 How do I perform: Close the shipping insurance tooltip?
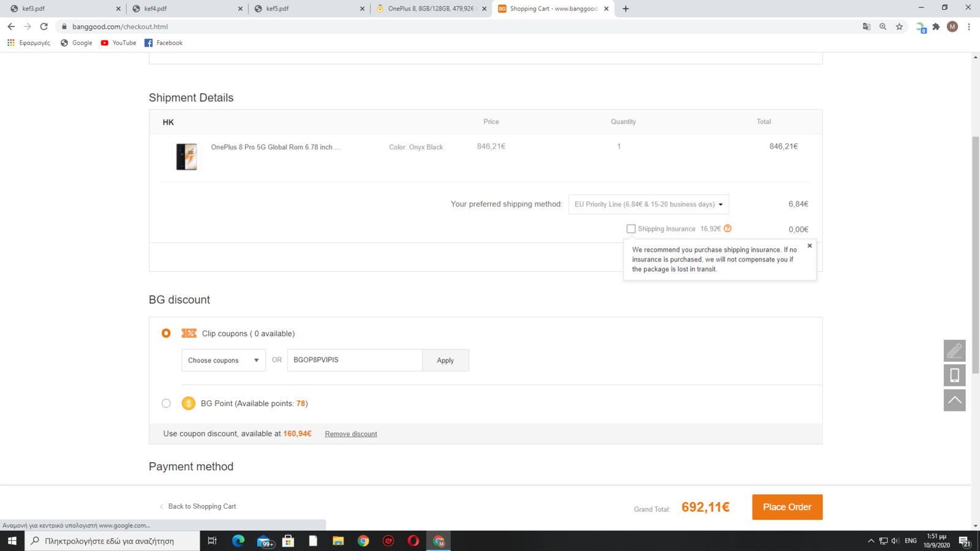click(810, 246)
